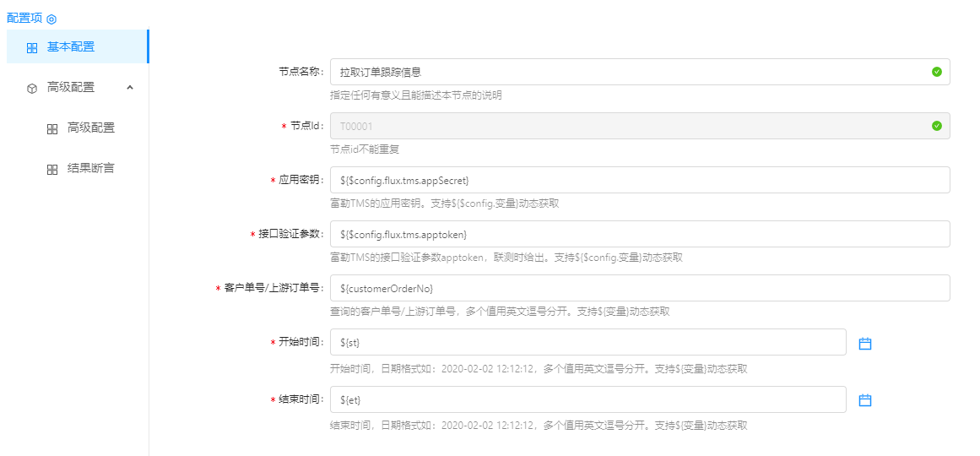Screen dimensions: 980x456
Task: Collapse the 高级配置 submenu arrow
Action: click(130, 87)
